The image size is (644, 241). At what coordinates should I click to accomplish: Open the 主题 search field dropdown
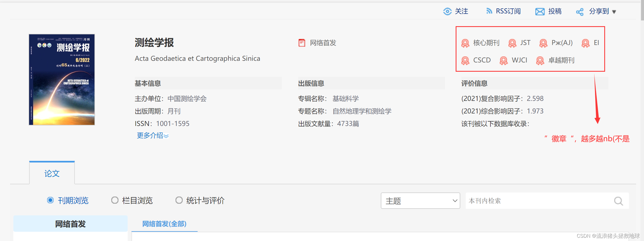pyautogui.click(x=420, y=201)
